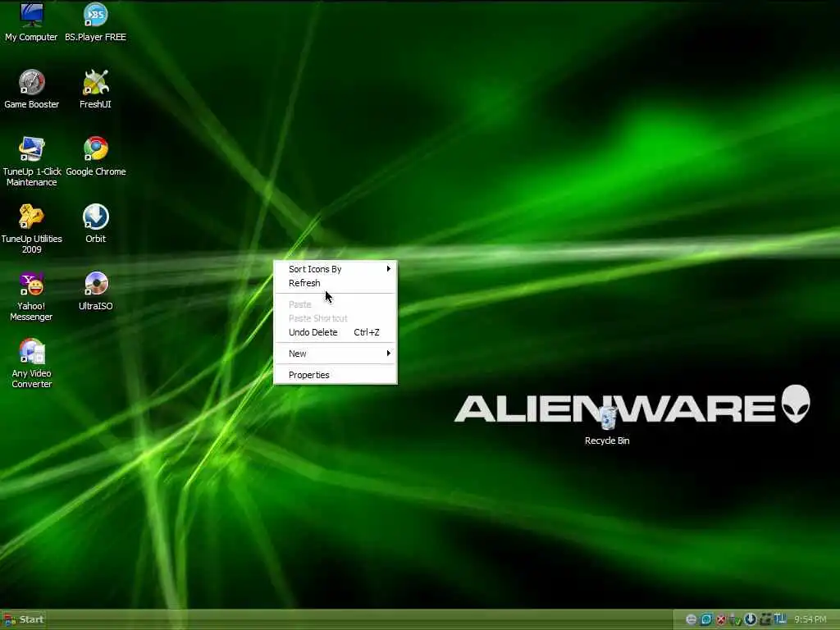
Task: Select TuneUp 1-Click Maintenance icon
Action: 32,162
